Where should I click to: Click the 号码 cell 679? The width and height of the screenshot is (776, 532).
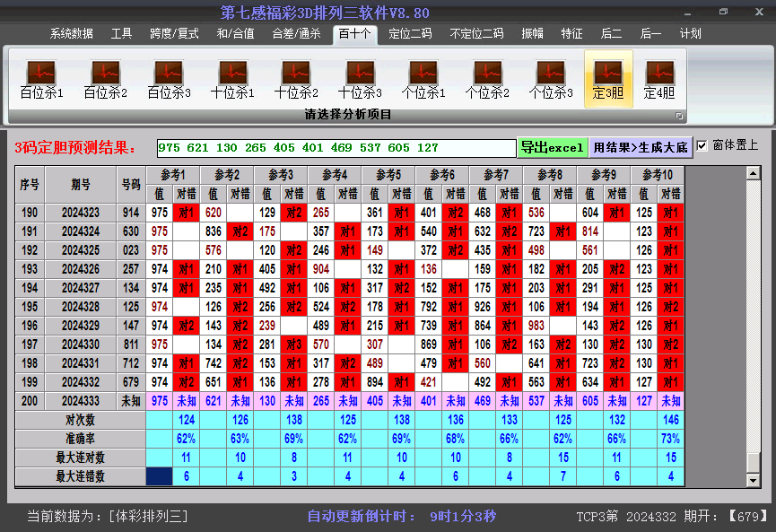pyautogui.click(x=131, y=382)
